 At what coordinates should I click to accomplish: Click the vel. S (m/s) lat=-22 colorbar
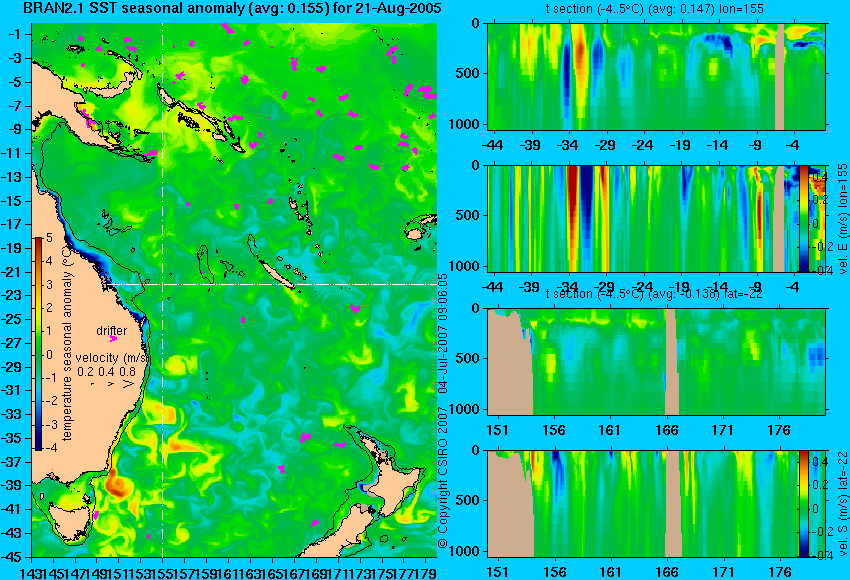click(804, 504)
